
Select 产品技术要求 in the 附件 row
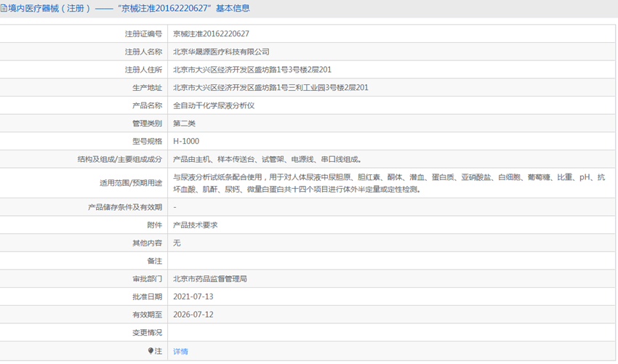click(195, 225)
